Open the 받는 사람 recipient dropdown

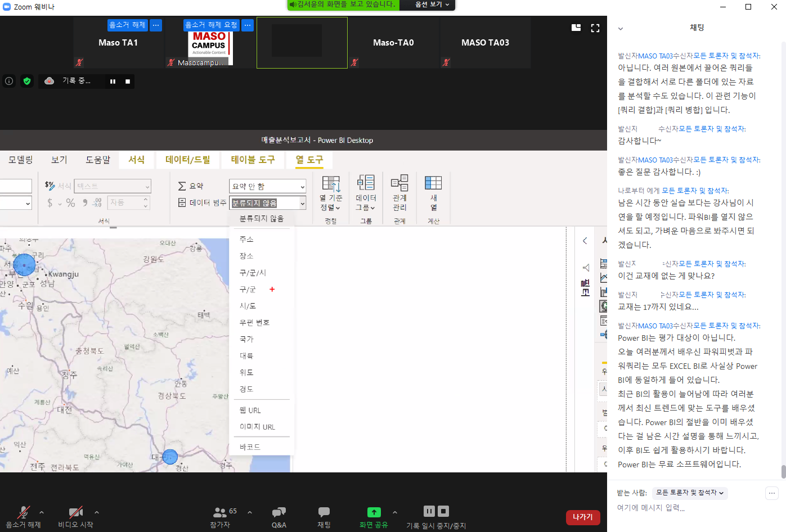pyautogui.click(x=690, y=493)
